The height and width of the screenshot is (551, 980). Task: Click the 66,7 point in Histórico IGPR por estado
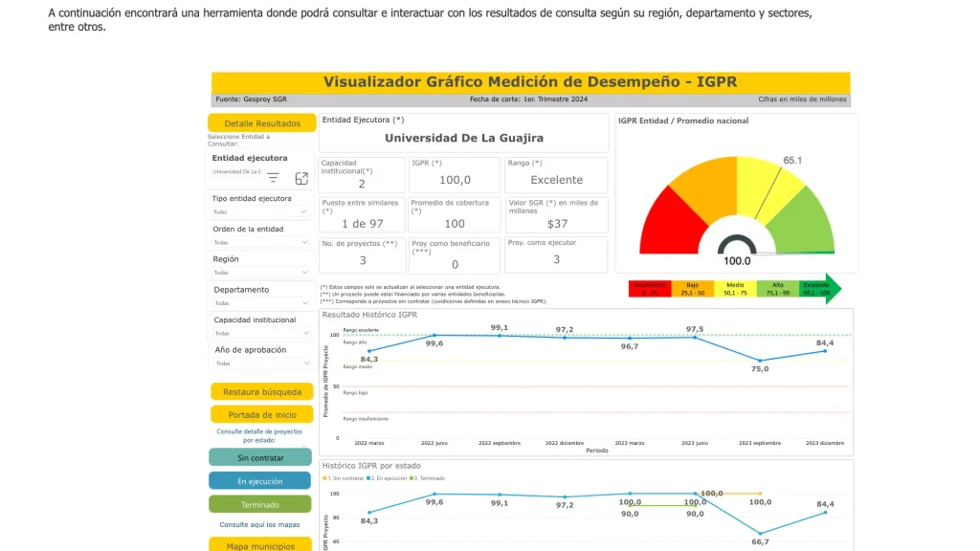[x=760, y=534]
